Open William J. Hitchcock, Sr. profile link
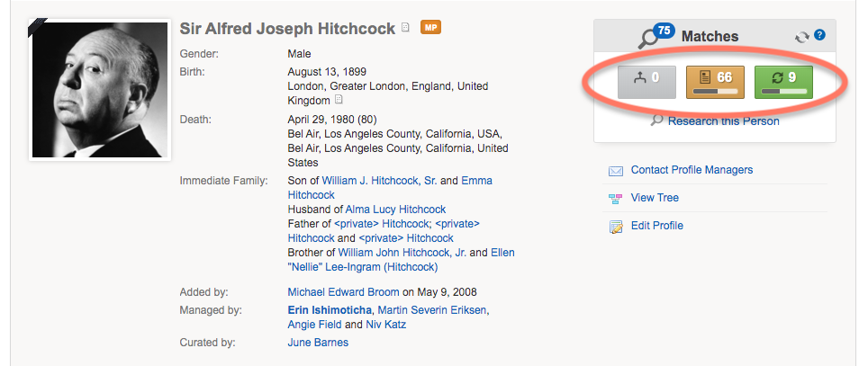The width and height of the screenshot is (868, 366). coord(379,180)
